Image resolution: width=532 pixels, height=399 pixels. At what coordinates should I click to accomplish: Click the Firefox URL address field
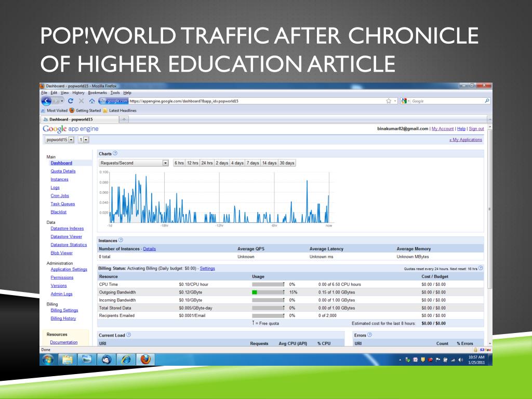click(256, 101)
